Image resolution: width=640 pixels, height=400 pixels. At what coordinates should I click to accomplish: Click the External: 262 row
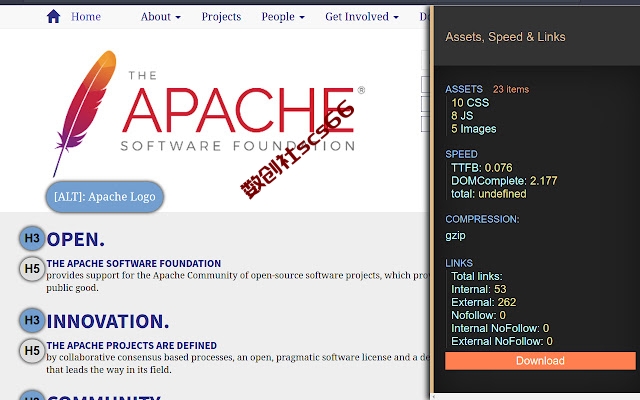(x=484, y=302)
